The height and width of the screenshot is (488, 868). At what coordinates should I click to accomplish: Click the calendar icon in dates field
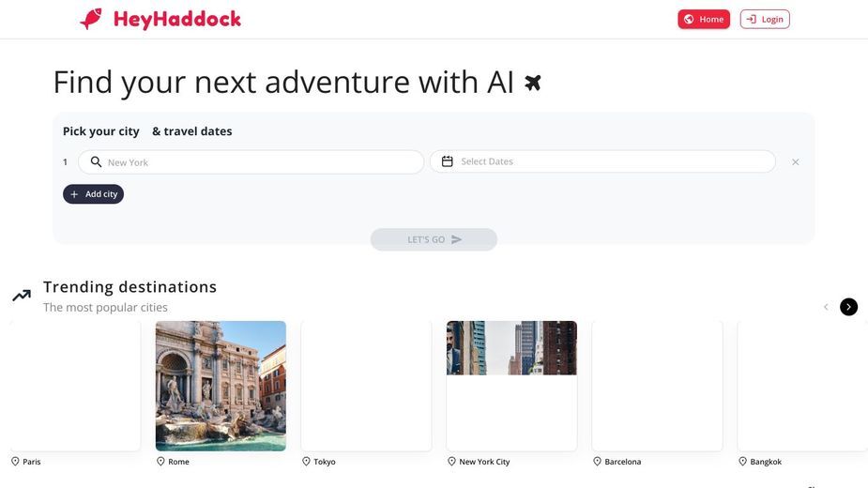pyautogui.click(x=448, y=161)
